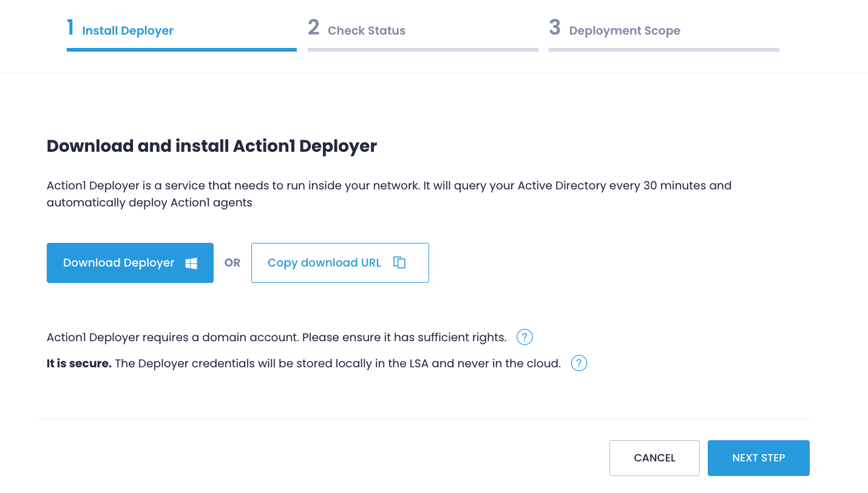The width and height of the screenshot is (868, 493).
Task: Click the gray progress bar under Check Status
Action: coord(422,51)
